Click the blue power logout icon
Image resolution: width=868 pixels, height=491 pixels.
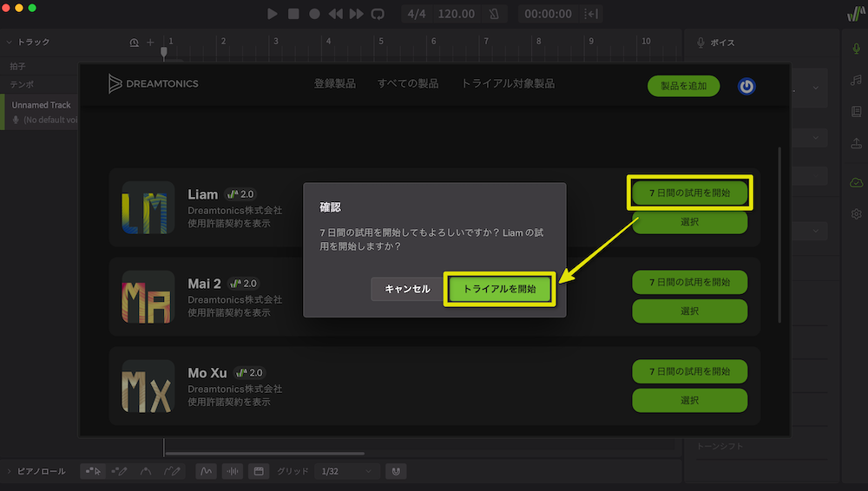(746, 87)
